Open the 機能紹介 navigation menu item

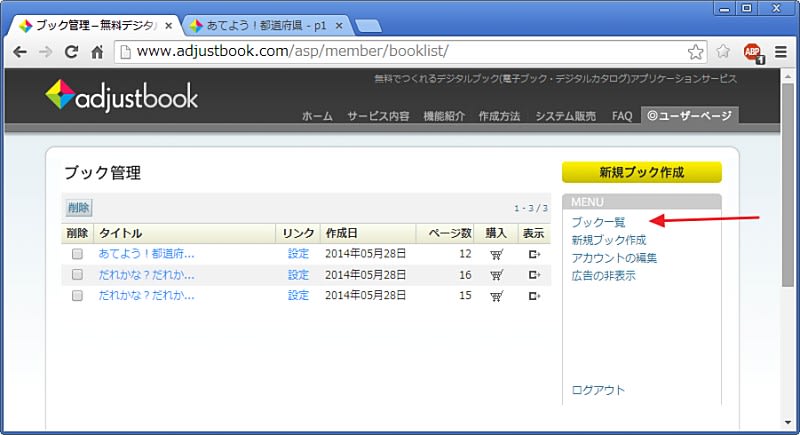443,116
